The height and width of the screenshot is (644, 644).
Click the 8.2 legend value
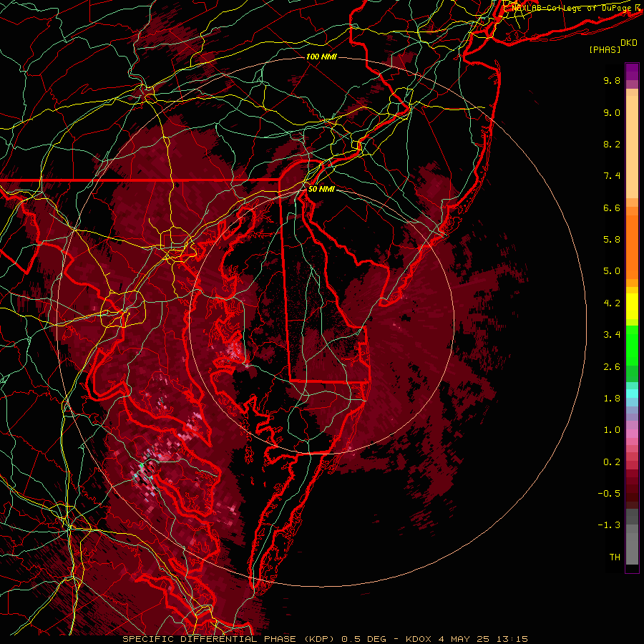(x=612, y=144)
